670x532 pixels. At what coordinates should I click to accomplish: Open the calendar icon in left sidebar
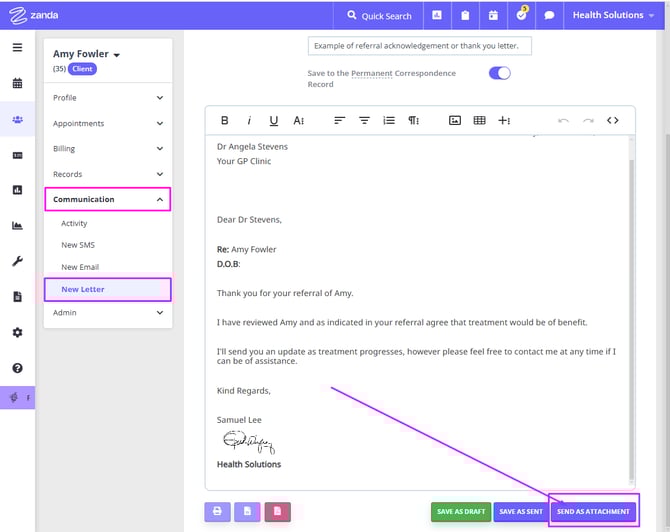click(x=17, y=83)
